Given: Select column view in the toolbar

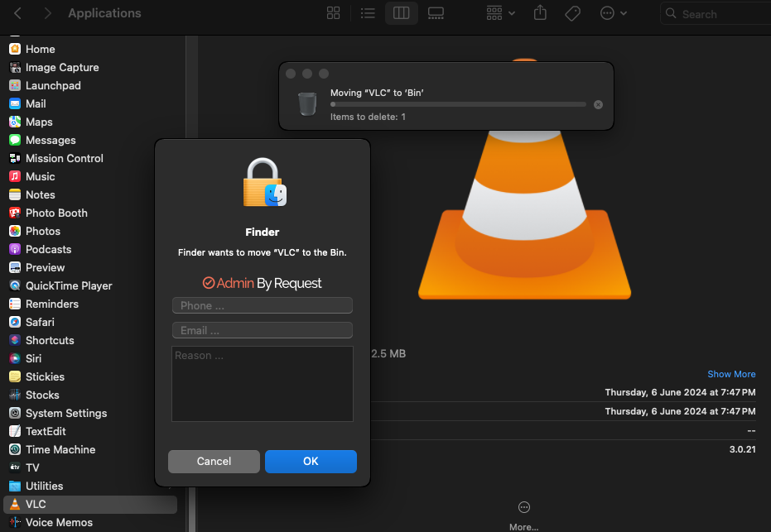Looking at the screenshot, I should pyautogui.click(x=401, y=13).
